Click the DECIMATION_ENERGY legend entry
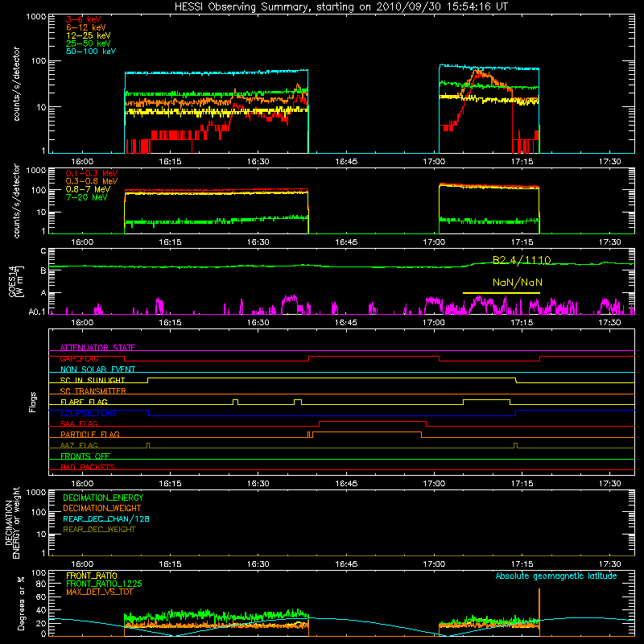This screenshot has height=644, width=644. tap(103, 497)
